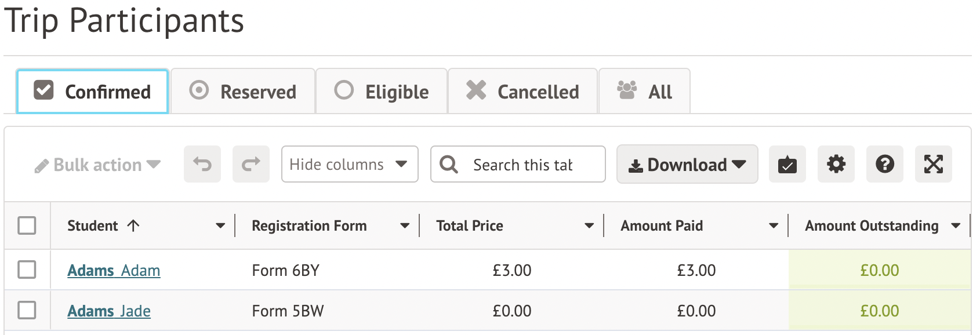
Task: Click the search magnifier icon
Action: tap(448, 165)
